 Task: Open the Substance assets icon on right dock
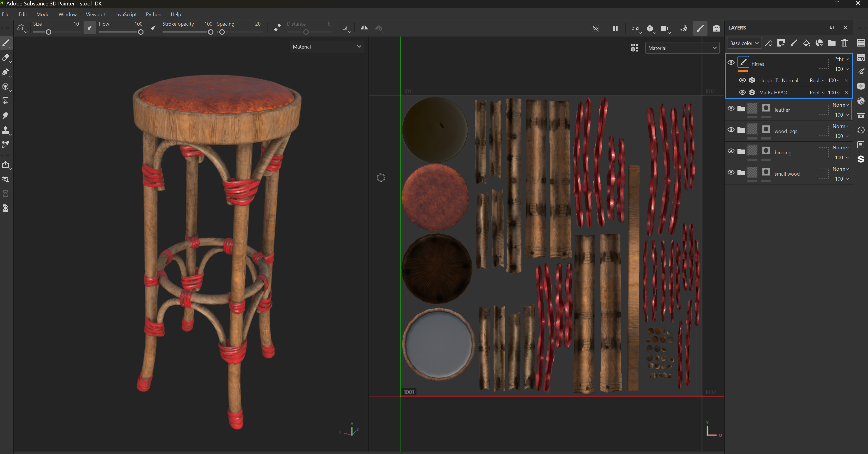point(861,159)
